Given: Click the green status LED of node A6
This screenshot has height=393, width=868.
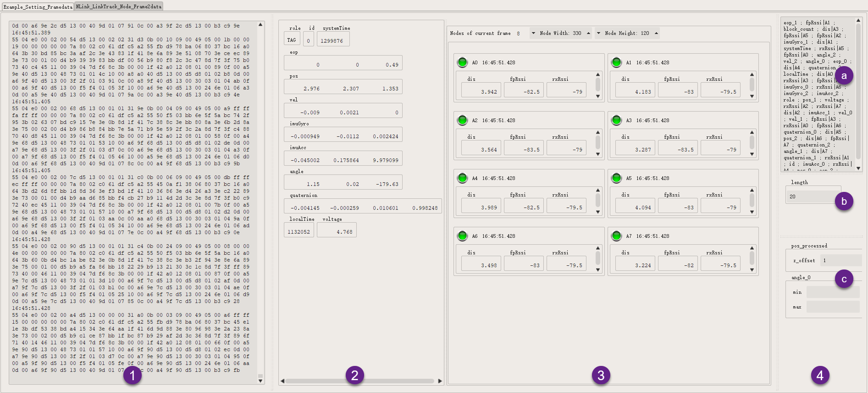Looking at the screenshot, I should click(462, 236).
